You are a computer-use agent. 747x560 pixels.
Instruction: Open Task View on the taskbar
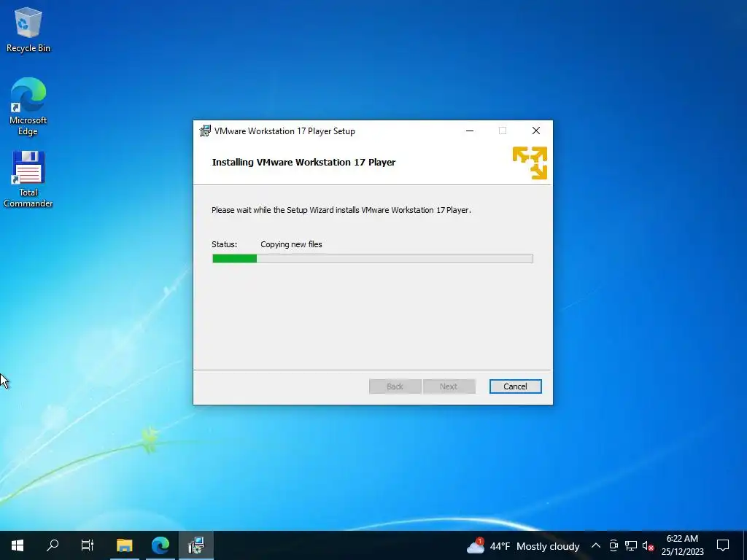point(88,545)
